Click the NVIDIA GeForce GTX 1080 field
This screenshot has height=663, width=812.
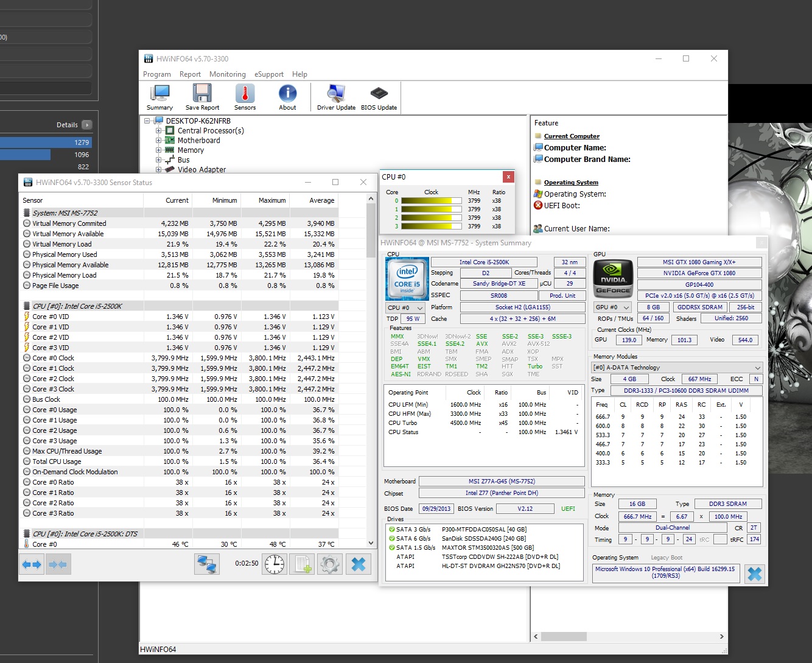699,273
